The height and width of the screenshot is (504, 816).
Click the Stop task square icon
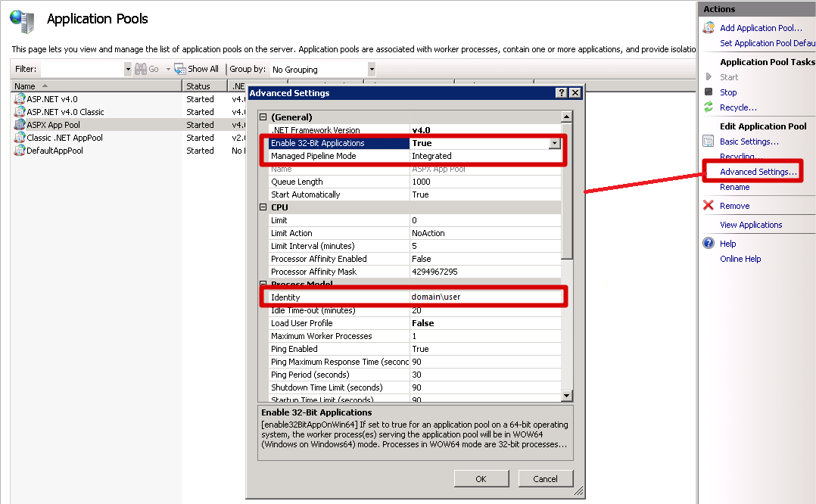pos(709,92)
